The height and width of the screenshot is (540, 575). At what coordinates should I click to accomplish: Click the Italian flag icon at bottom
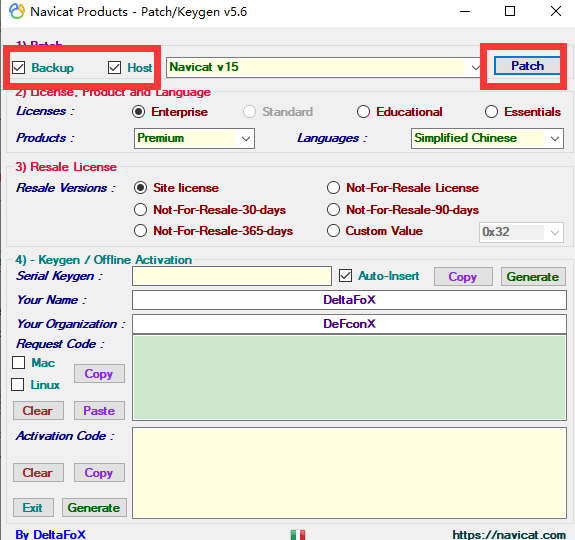298,535
